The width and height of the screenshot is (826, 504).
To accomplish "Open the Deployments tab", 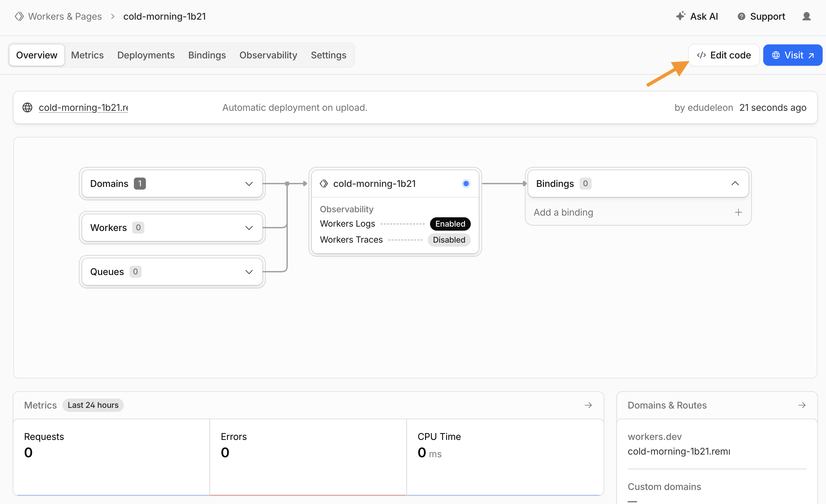I will pos(146,55).
